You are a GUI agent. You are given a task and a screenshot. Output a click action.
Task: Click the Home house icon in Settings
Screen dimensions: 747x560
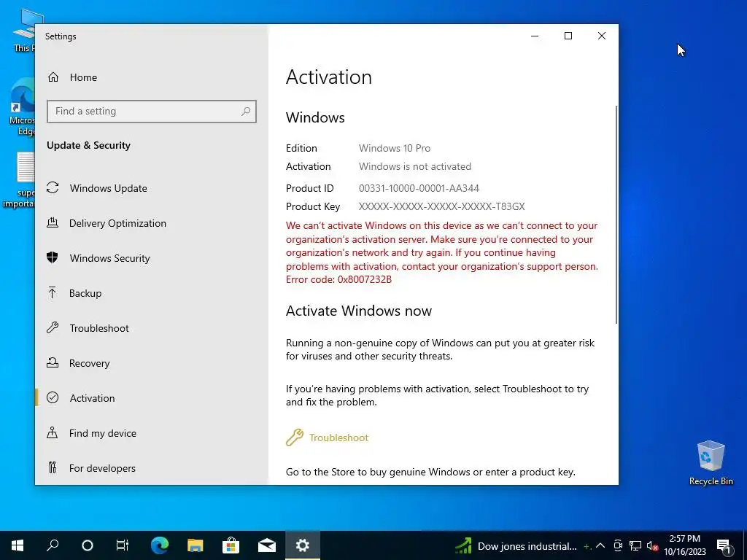53,77
